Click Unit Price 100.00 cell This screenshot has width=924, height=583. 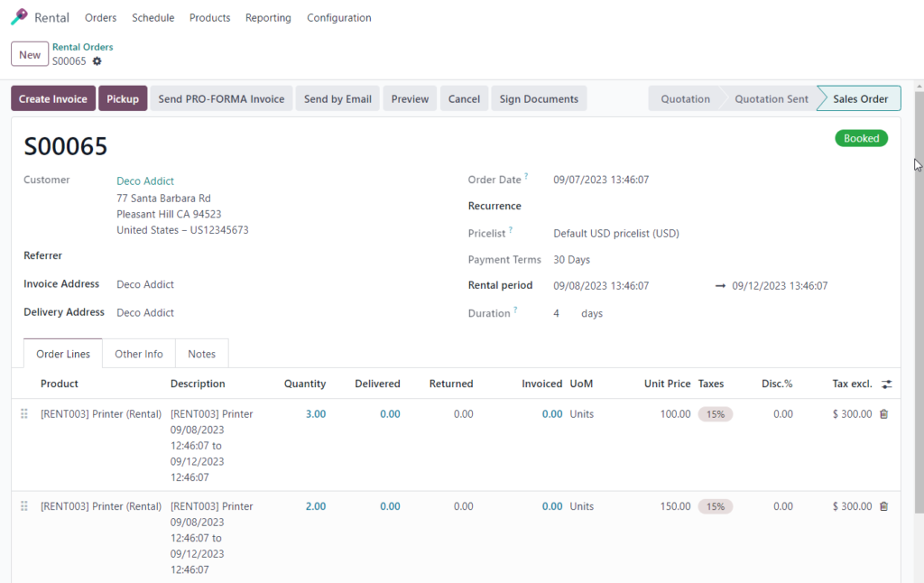click(675, 414)
